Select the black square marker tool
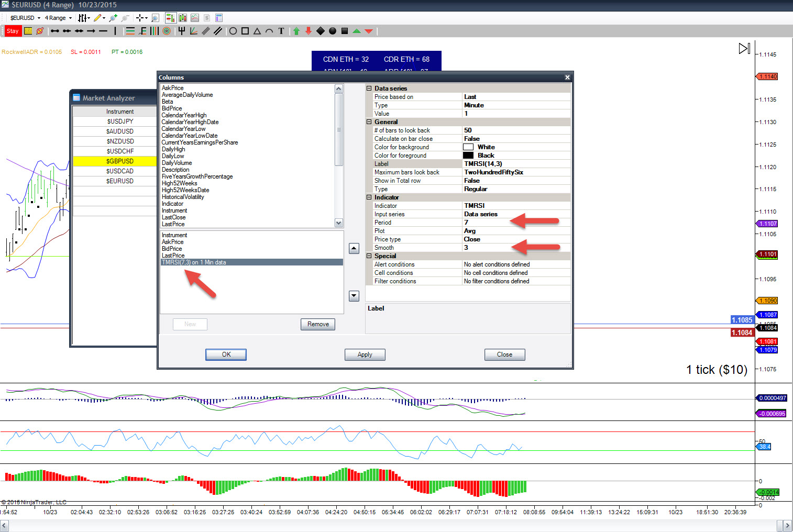Screen dimensions: 793x532 pos(345,31)
